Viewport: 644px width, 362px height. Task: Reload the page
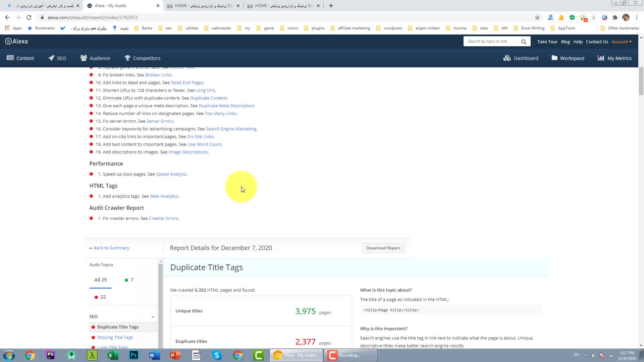(x=29, y=17)
